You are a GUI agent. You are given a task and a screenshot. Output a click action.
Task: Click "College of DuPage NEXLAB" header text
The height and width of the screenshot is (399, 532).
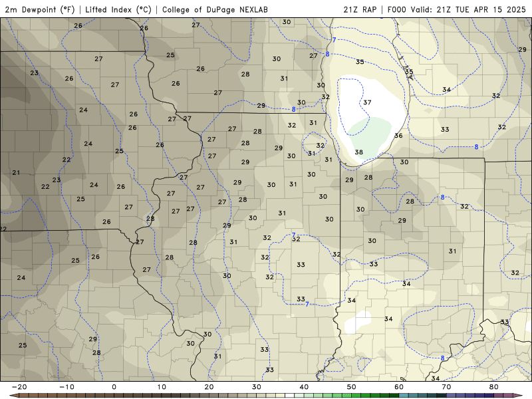pyautogui.click(x=215, y=9)
